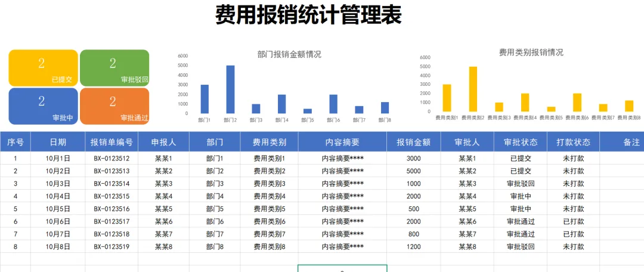This screenshot has height=272, width=644.
Task: Select 内容摘要**** cell in row 5
Action: click(342, 209)
